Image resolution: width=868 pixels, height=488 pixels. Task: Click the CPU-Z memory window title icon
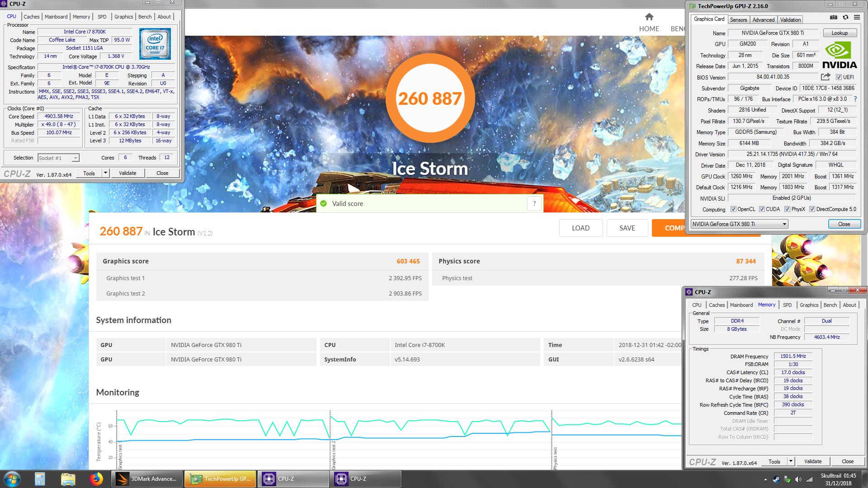pyautogui.click(x=689, y=292)
